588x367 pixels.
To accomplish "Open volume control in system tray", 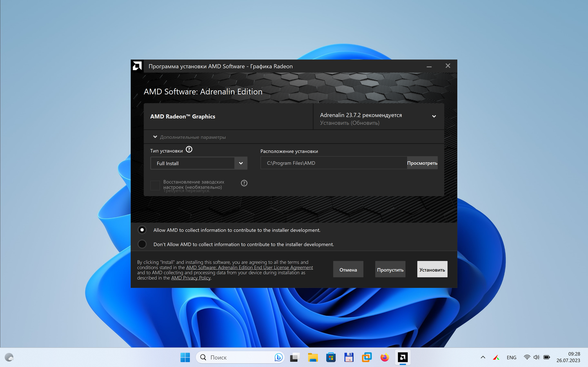I will click(537, 357).
